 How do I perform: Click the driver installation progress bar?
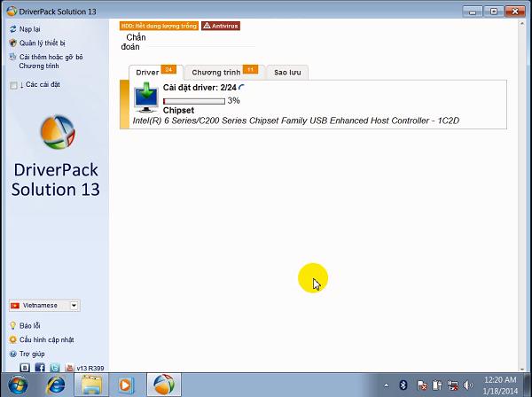point(194,101)
